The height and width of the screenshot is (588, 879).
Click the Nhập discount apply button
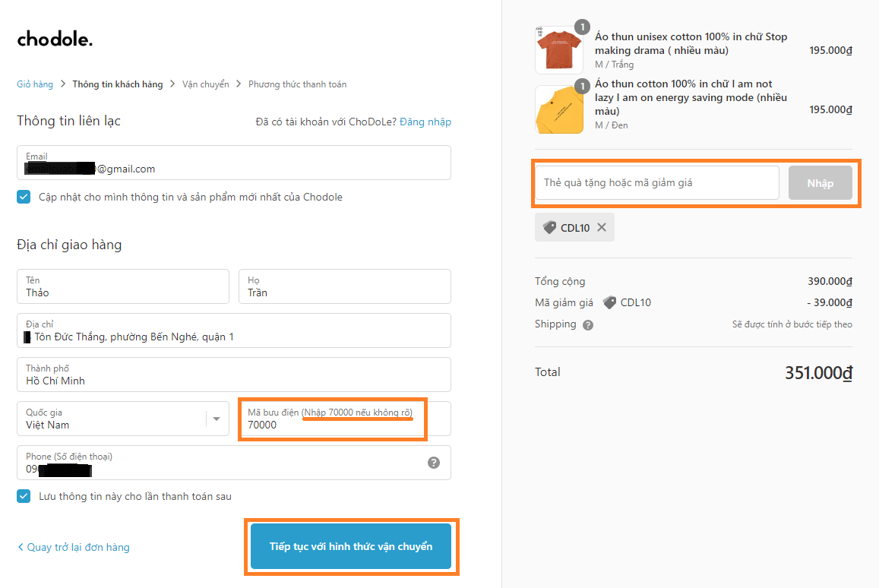(821, 183)
